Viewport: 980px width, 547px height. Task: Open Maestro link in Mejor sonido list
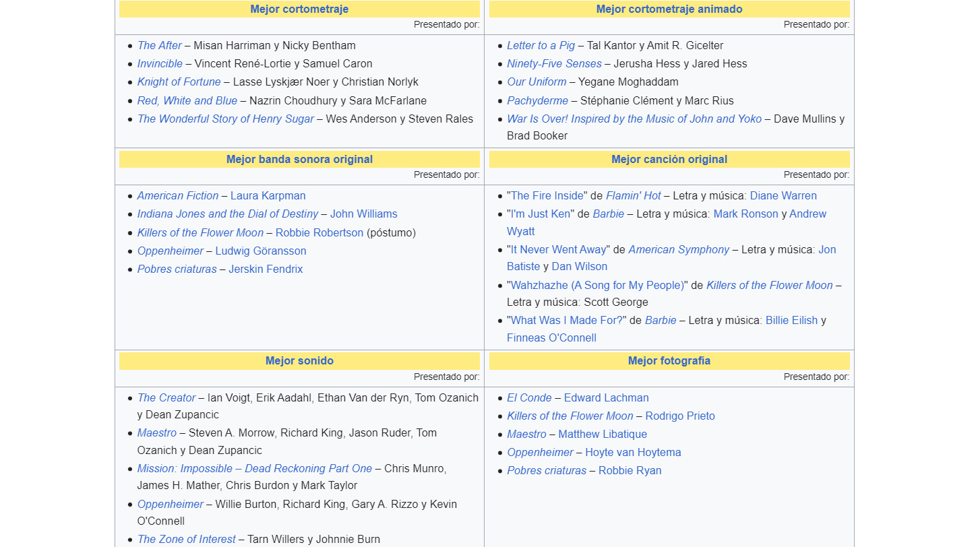click(x=157, y=433)
